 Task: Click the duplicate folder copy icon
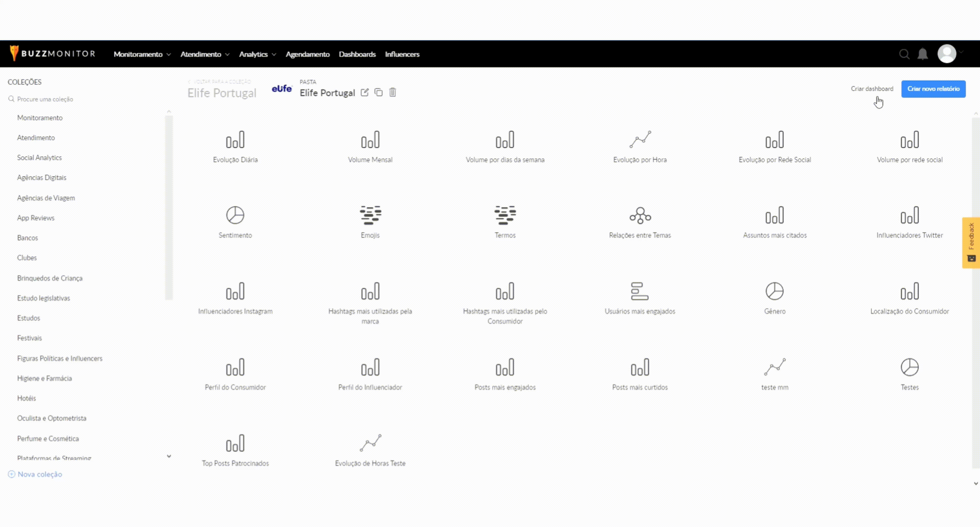point(378,92)
